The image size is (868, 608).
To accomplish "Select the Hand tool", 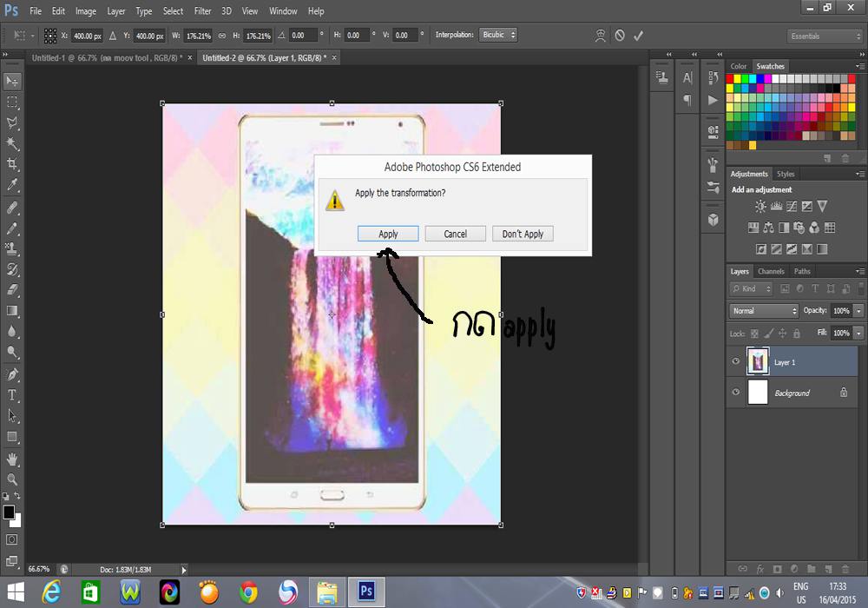I will click(x=12, y=458).
